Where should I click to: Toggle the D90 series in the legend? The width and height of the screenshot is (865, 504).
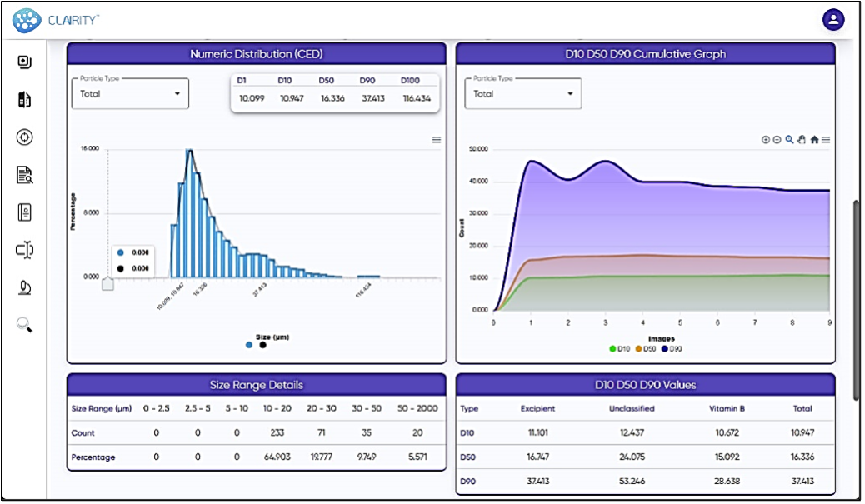pyautogui.click(x=672, y=349)
